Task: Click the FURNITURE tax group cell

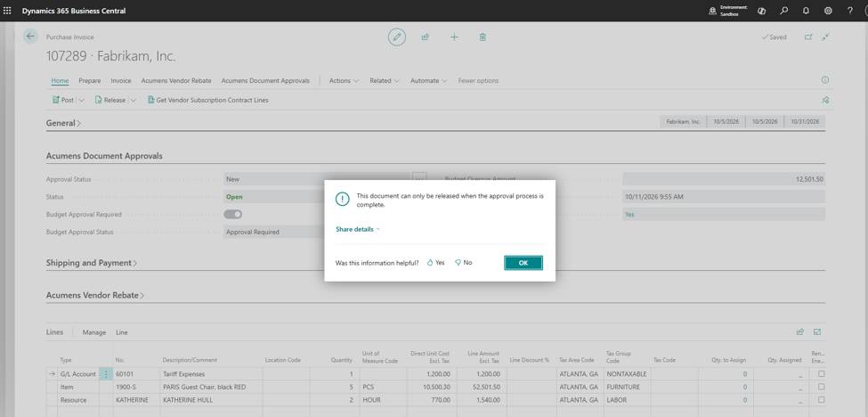Action: pyautogui.click(x=628, y=387)
